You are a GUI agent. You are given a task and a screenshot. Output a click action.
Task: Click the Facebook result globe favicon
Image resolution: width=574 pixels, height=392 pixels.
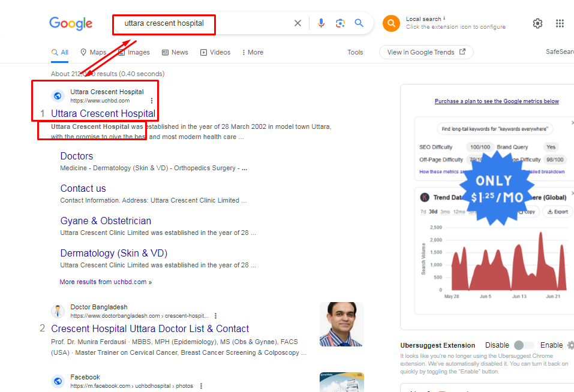pyautogui.click(x=58, y=381)
